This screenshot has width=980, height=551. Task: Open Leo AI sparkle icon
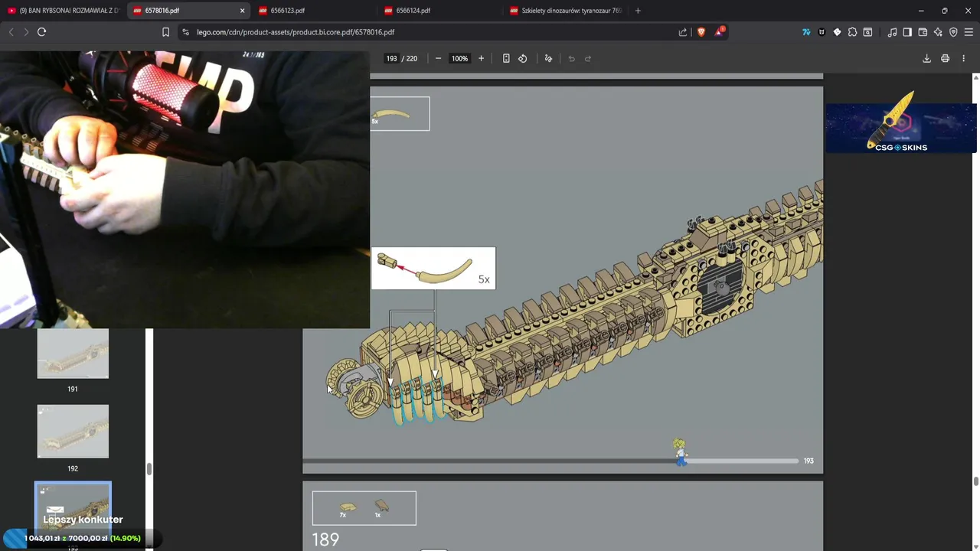click(x=938, y=32)
